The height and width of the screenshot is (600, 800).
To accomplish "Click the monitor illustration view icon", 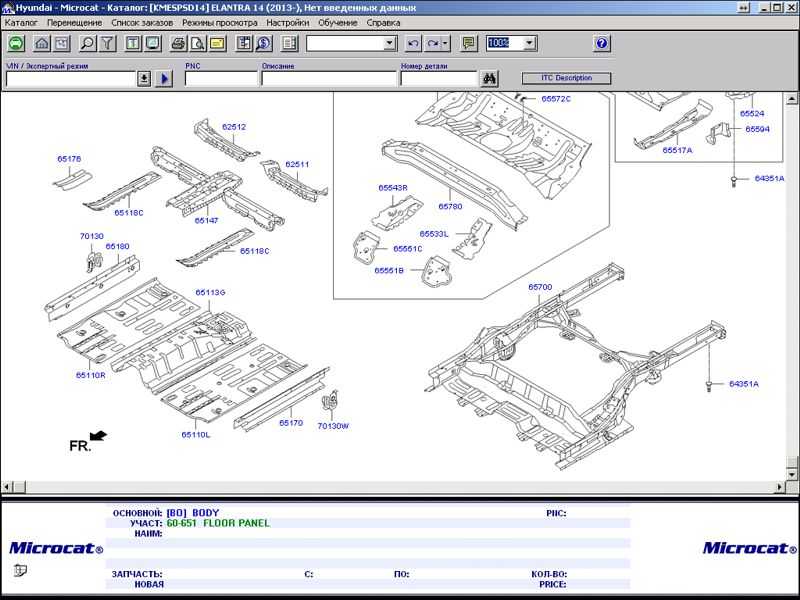I will (x=153, y=43).
